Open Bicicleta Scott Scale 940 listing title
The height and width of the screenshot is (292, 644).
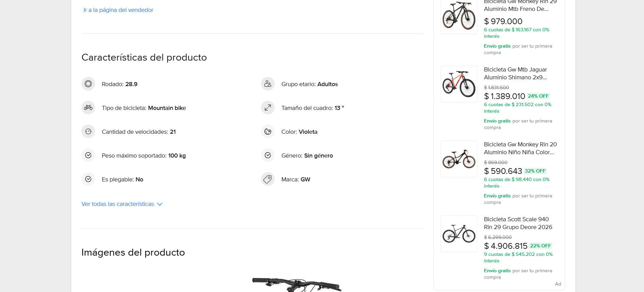pos(518,223)
